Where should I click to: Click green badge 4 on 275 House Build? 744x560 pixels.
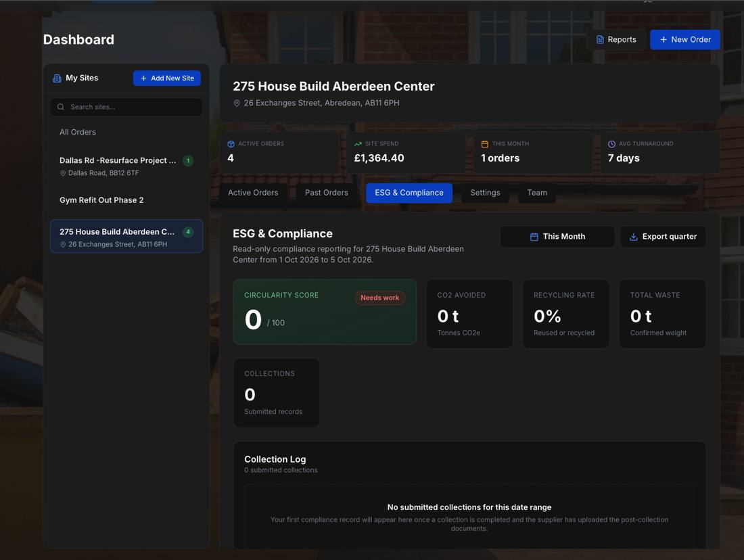[x=188, y=232]
